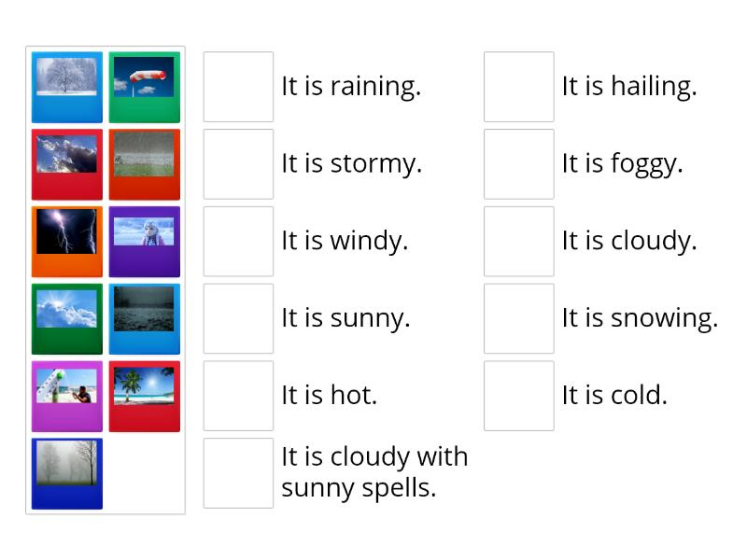Select the dark rainy ground picture tile
The width and height of the screenshot is (747, 560).
tap(144, 319)
